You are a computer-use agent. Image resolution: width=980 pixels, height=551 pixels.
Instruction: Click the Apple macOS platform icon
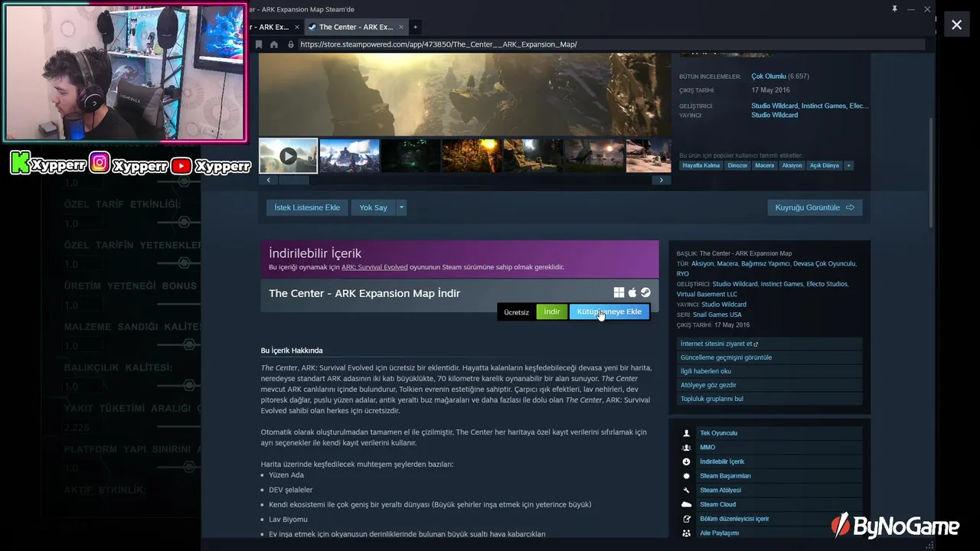click(632, 293)
